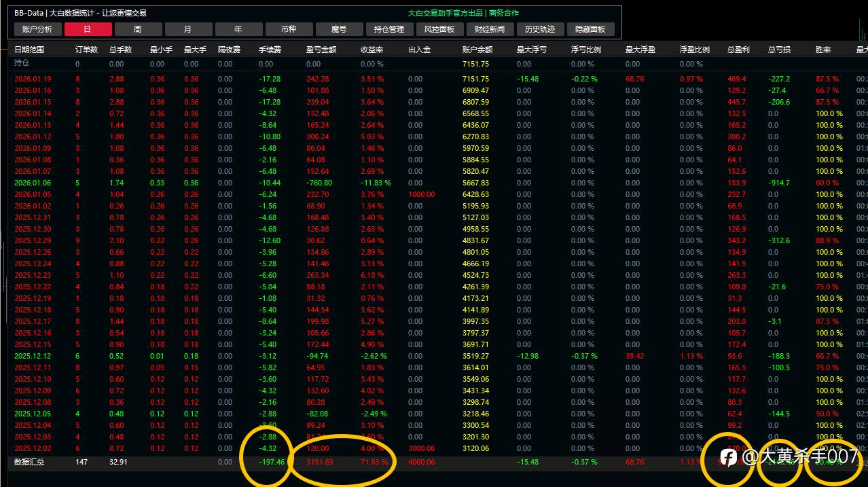Viewport: 868px width, 487px height.
Task: Click the 4000.06 total deposit summary cell
Action: (421, 462)
